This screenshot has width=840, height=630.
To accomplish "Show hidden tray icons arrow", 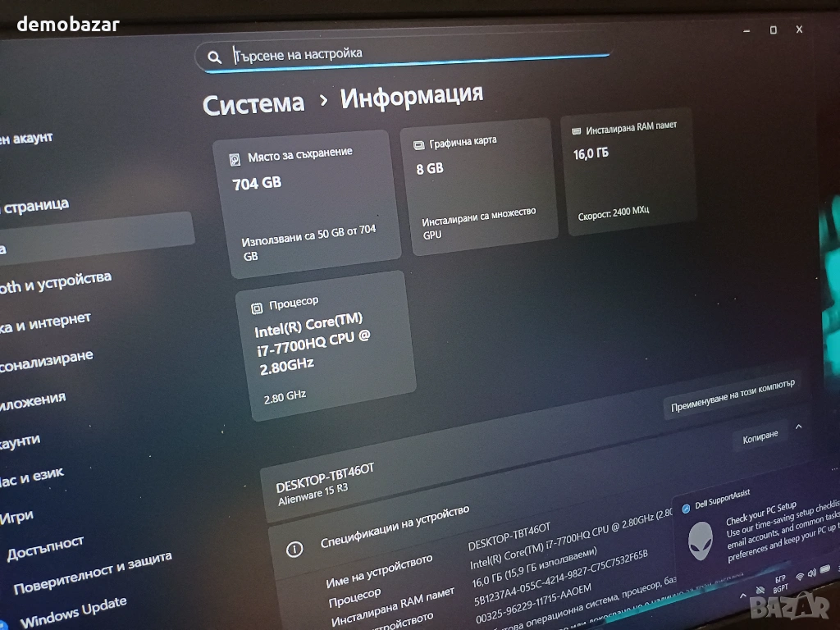I will click(x=743, y=594).
